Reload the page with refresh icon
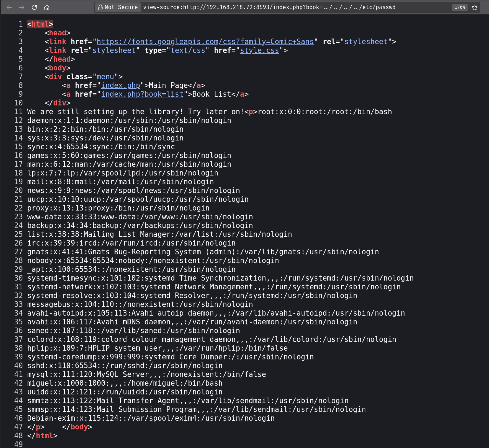Screen dimensions: 489x448 [x=35, y=8]
